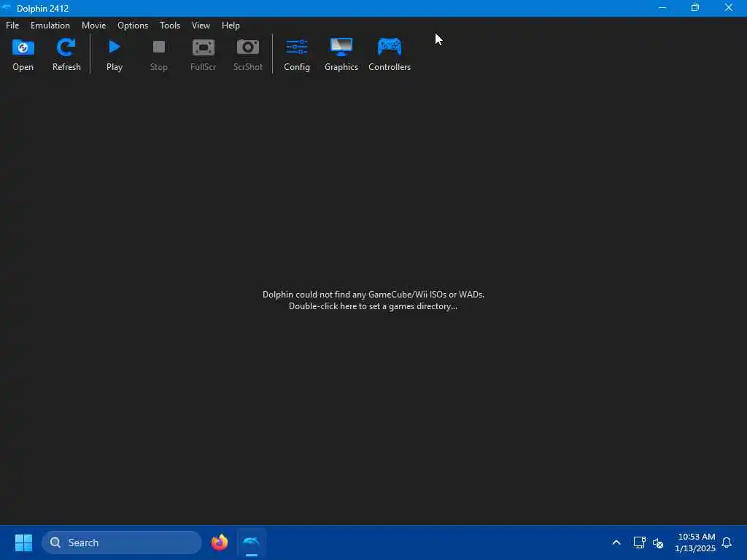Click the taskbar Search box
This screenshot has width=747, height=560.
[x=122, y=542]
